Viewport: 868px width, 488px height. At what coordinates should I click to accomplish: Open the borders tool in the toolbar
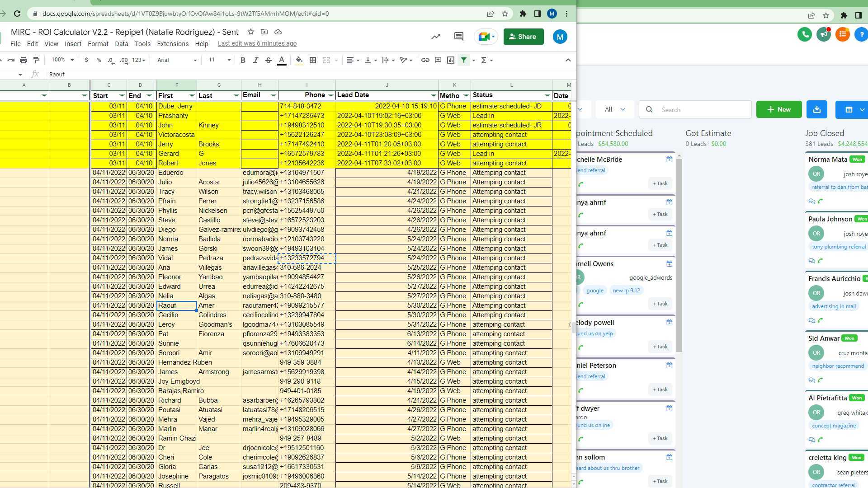[312, 60]
